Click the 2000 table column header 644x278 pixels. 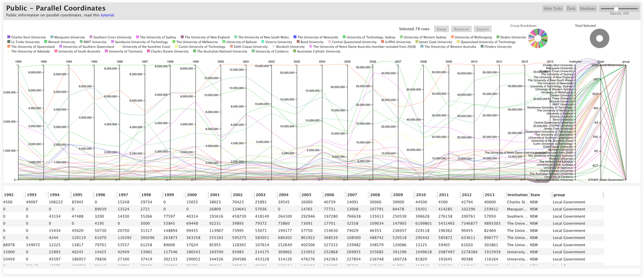coord(192,195)
